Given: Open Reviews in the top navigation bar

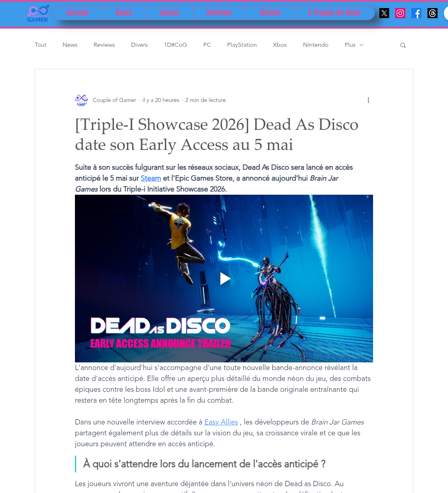Looking at the screenshot, I should click(x=219, y=13).
